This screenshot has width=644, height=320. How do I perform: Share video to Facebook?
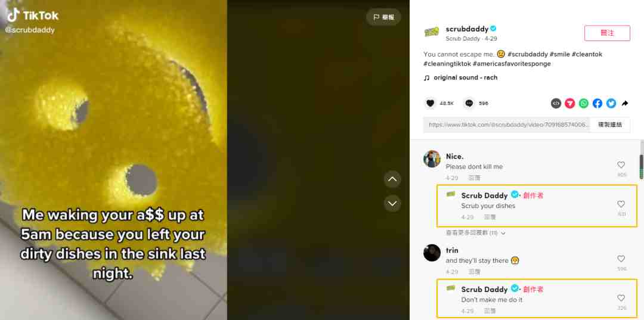(x=597, y=103)
